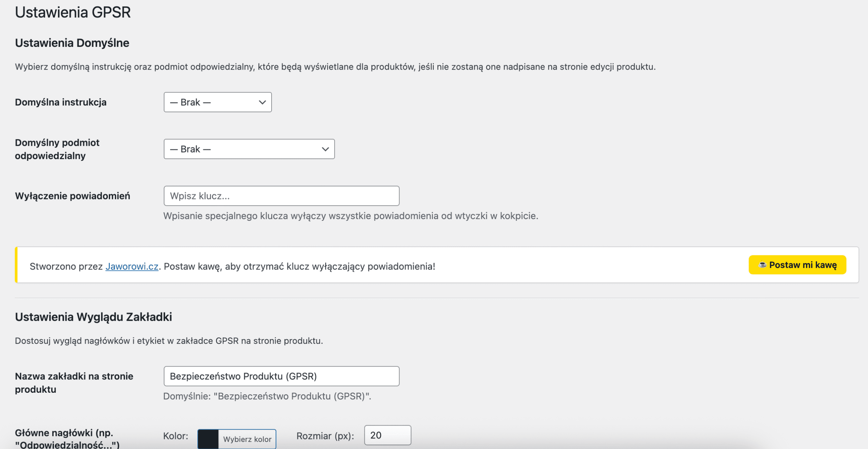868x449 pixels.
Task: Click the Domyślny podmiot odpowiedzialny label
Action: tap(57, 149)
